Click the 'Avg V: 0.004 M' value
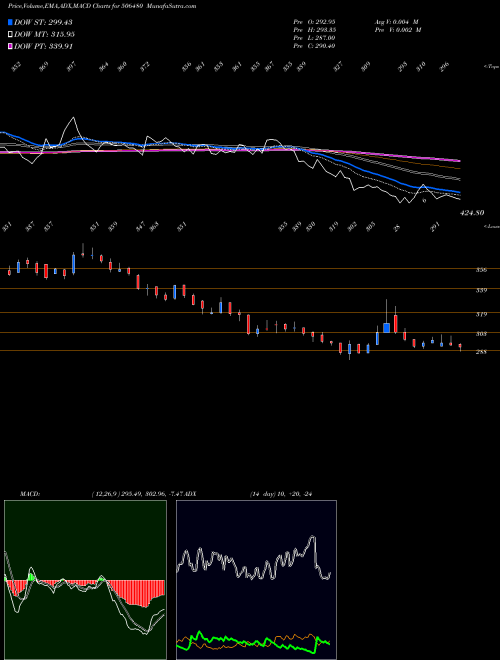Viewport: 500px width, 660px height. click(397, 21)
